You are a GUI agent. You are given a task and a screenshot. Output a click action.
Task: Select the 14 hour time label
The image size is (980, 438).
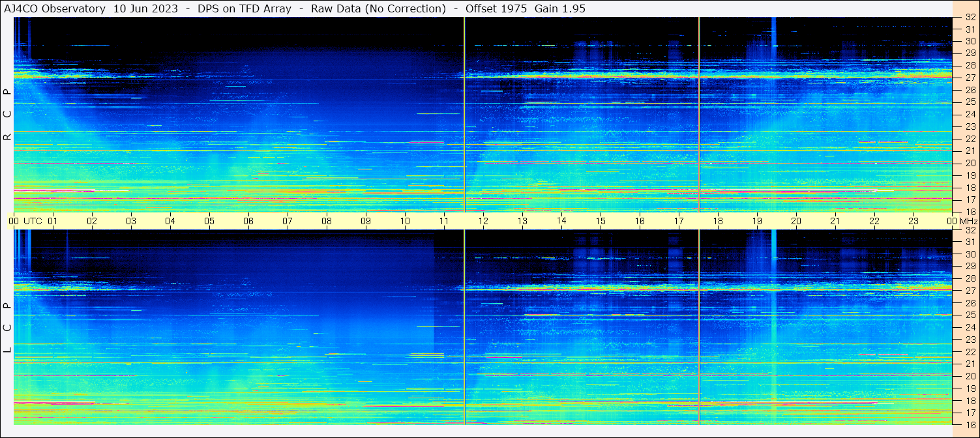pos(561,221)
